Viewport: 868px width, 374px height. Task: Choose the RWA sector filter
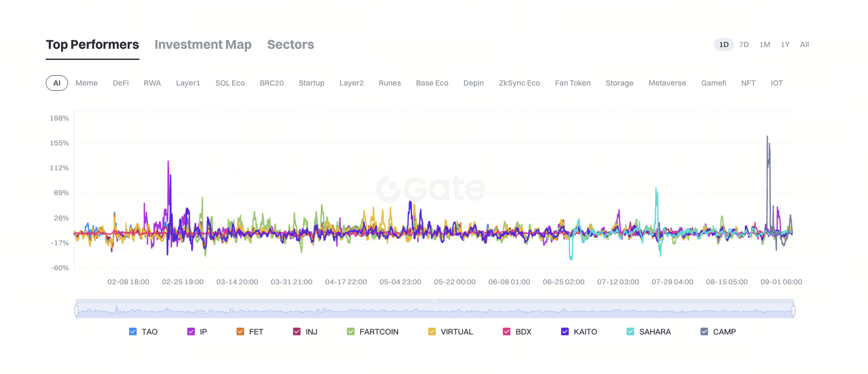[152, 83]
